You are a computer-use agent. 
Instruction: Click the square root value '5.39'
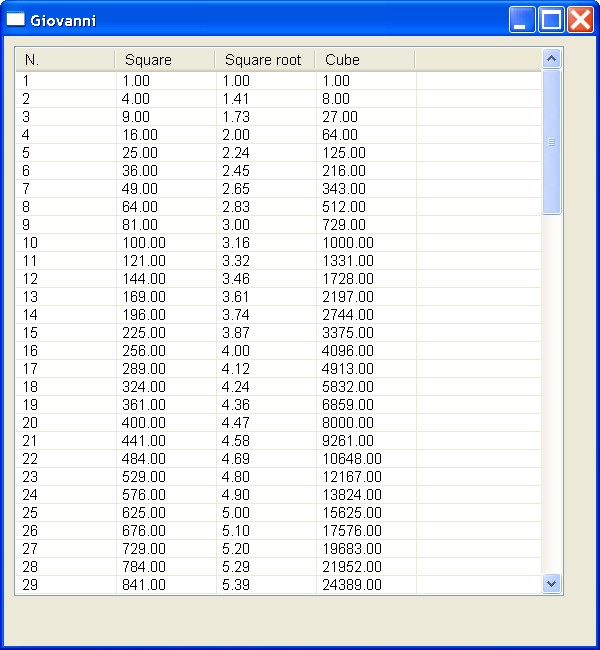click(236, 585)
